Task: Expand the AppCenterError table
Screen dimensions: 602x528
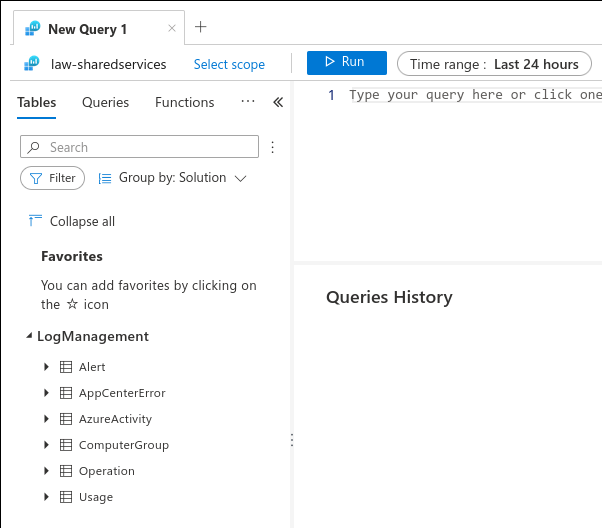Action: [46, 393]
